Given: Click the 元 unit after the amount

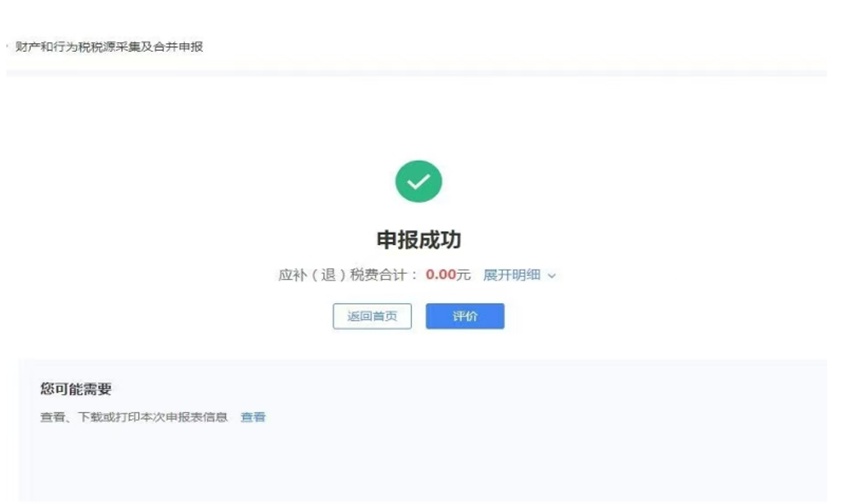Looking at the screenshot, I should click(x=463, y=275).
